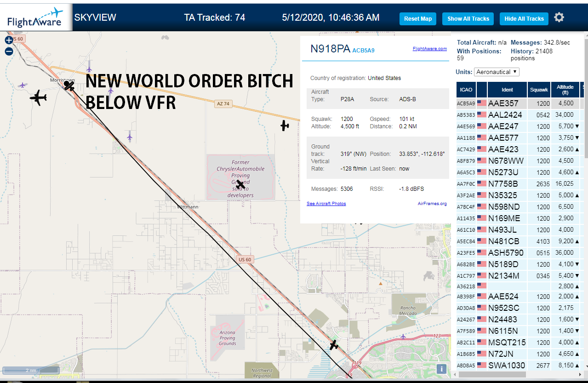This screenshot has height=383, width=588.
Task: Open the Units Aeronautical dropdown
Action: click(497, 72)
